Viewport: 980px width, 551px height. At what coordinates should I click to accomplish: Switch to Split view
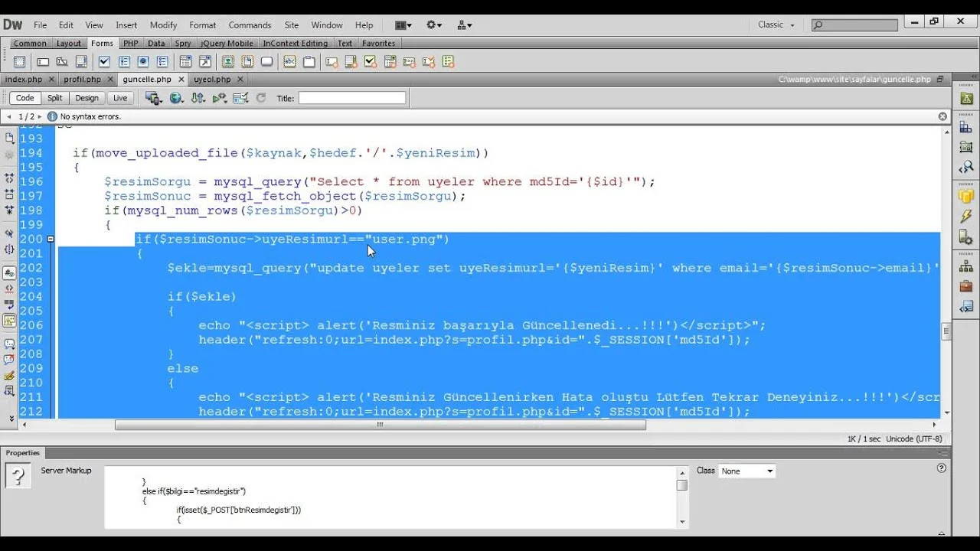point(54,98)
